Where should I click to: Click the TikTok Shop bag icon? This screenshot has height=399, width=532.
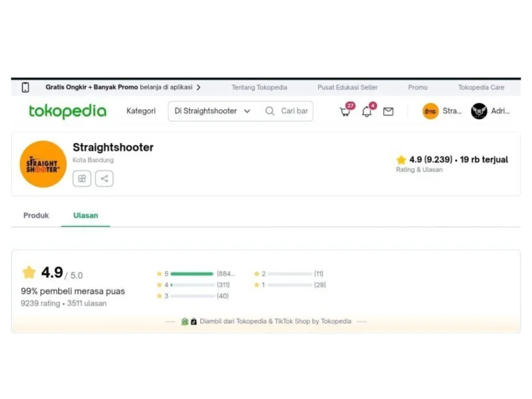tap(194, 321)
